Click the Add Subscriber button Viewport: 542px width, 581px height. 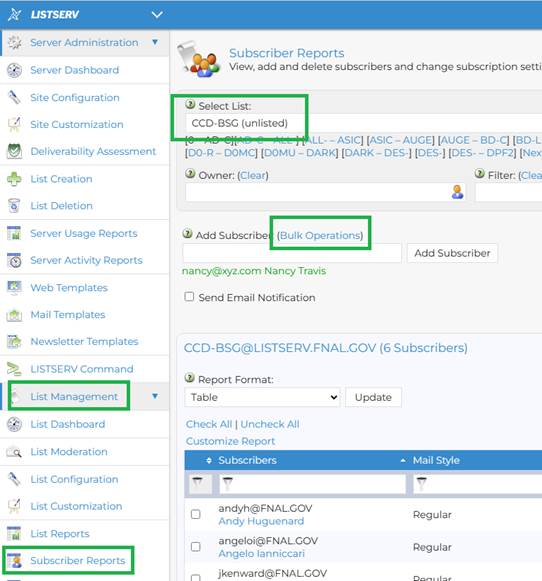[x=452, y=253]
